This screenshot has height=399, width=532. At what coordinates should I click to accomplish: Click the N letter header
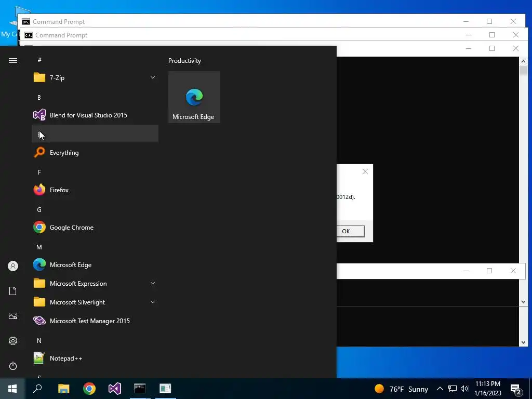click(x=39, y=341)
